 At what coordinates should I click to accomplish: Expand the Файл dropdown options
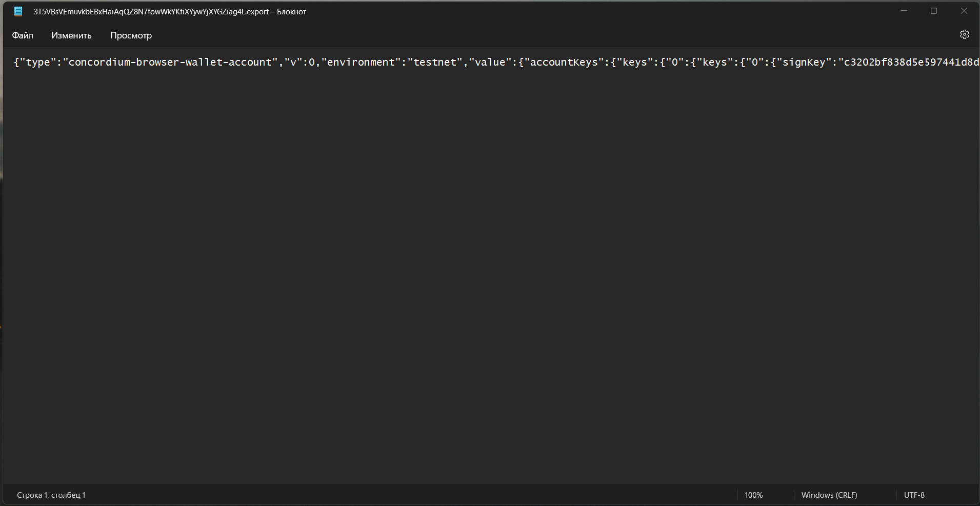(x=22, y=35)
